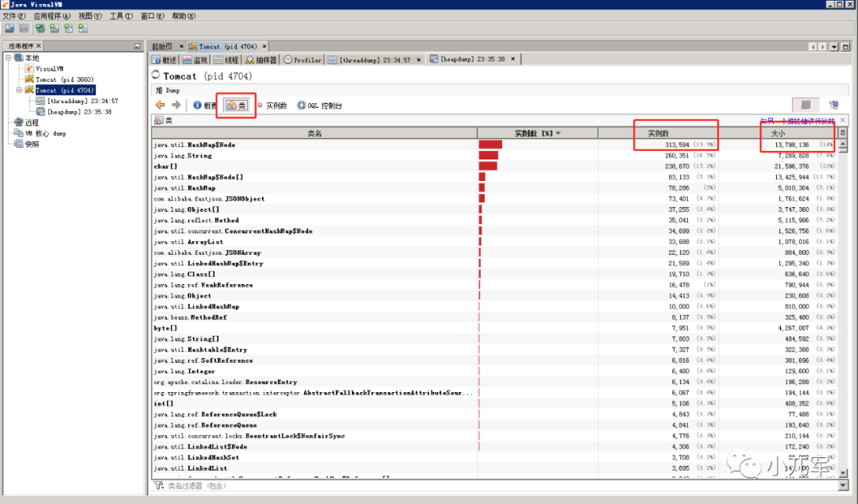Select the java.util.HashMap$Node row
858x504 pixels.
pos(495,144)
